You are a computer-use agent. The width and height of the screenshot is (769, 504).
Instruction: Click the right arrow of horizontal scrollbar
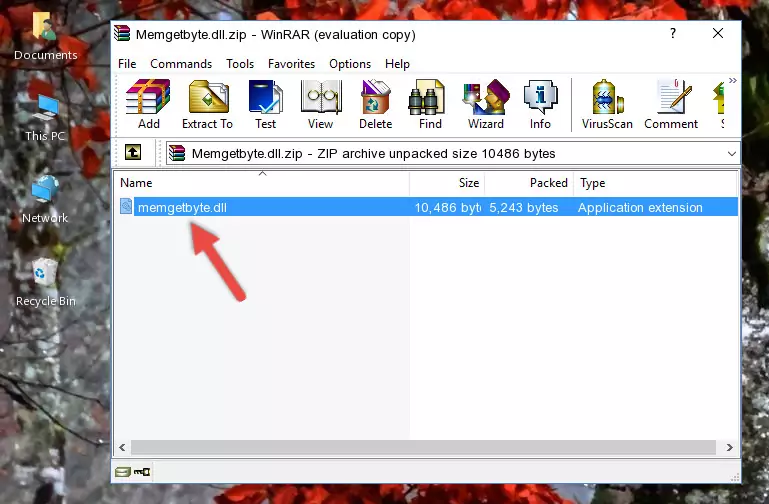[x=730, y=447]
